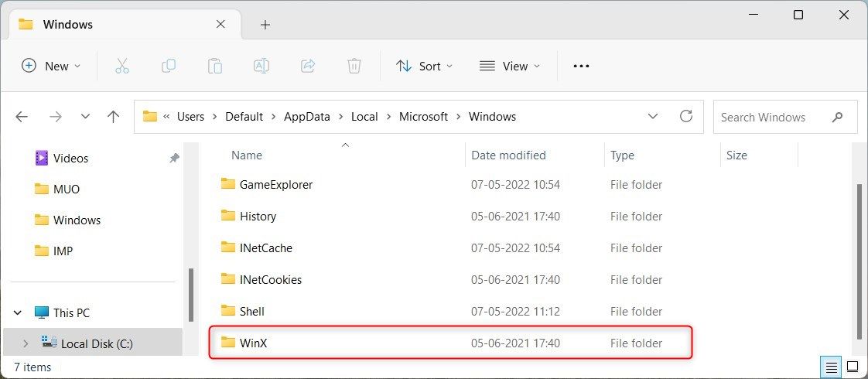Click the Rename icon in toolbar

(261, 66)
